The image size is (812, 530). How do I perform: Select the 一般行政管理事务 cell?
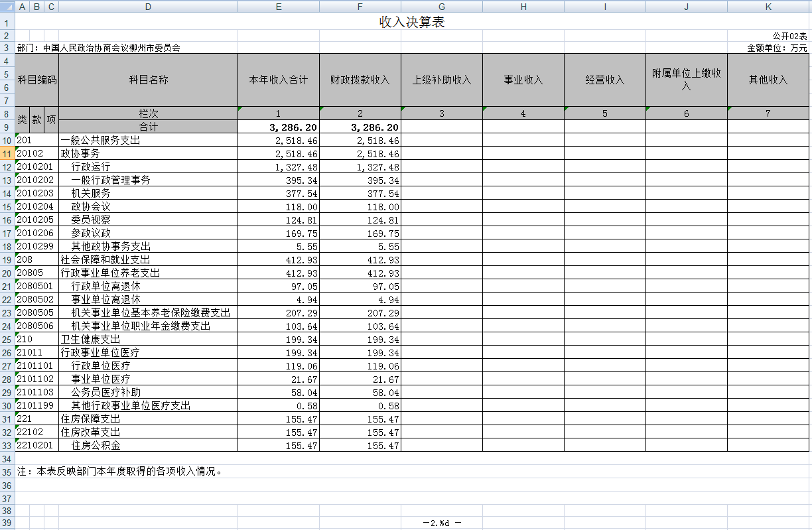tap(149, 180)
